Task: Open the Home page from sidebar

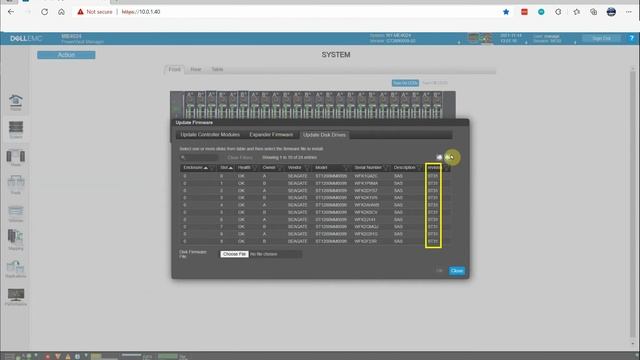Action: (16, 102)
